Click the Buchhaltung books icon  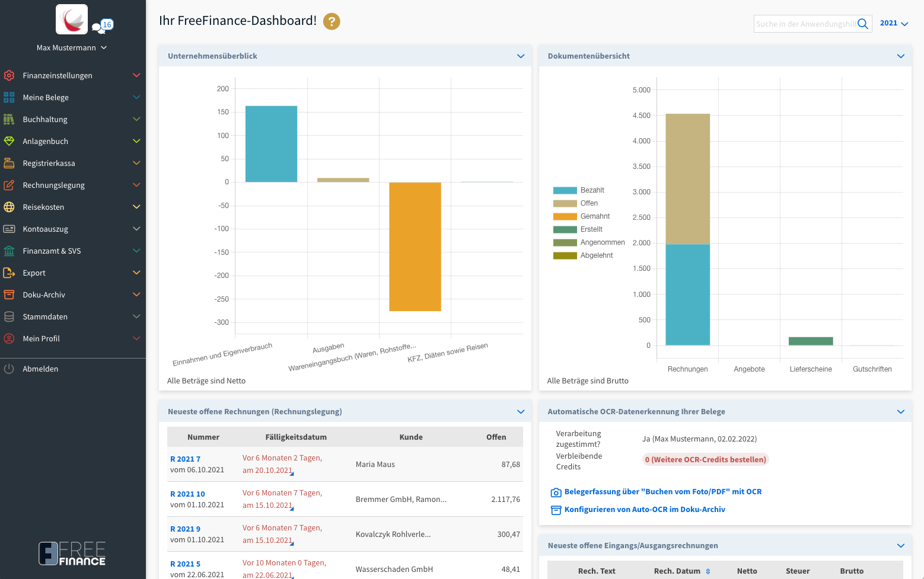(x=9, y=119)
